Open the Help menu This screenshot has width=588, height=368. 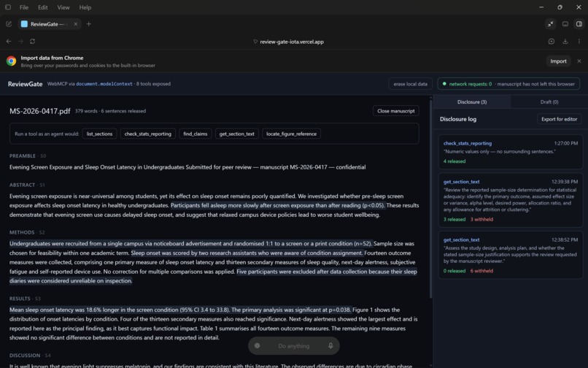click(x=85, y=7)
